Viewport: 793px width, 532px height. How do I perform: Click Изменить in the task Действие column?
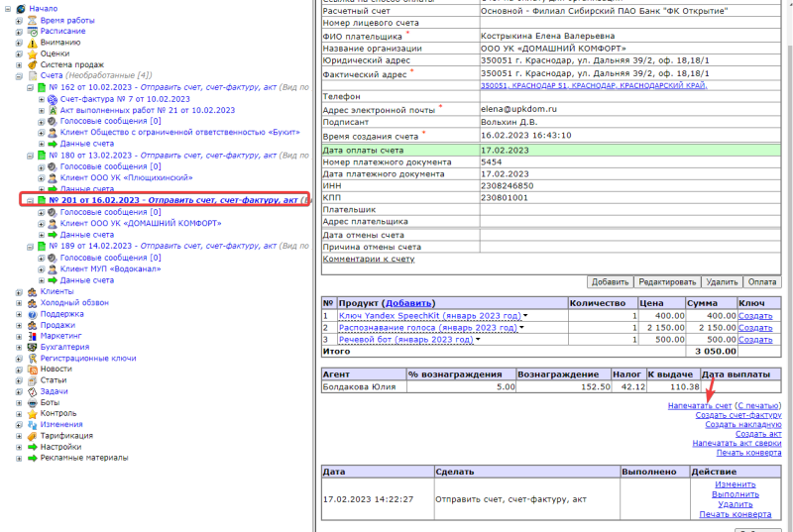[x=736, y=484]
